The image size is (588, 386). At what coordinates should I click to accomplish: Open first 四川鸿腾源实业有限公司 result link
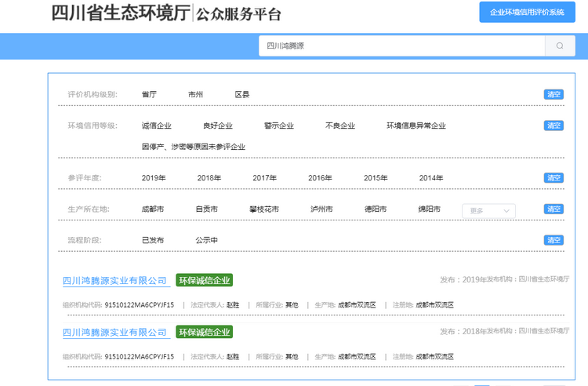tap(115, 280)
